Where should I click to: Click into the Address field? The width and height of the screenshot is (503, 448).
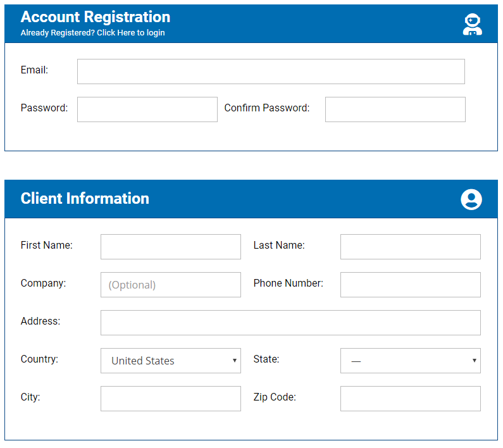tap(290, 323)
